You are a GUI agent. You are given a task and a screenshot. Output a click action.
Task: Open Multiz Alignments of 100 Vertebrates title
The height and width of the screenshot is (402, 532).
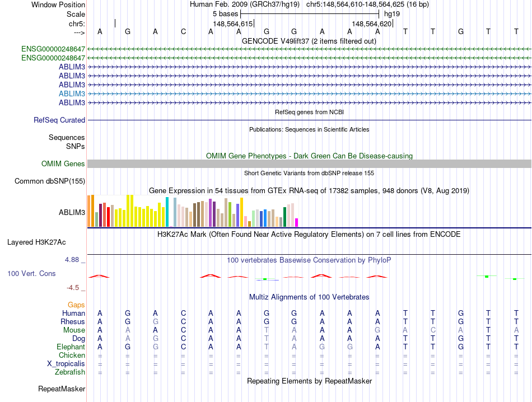pyautogui.click(x=309, y=297)
